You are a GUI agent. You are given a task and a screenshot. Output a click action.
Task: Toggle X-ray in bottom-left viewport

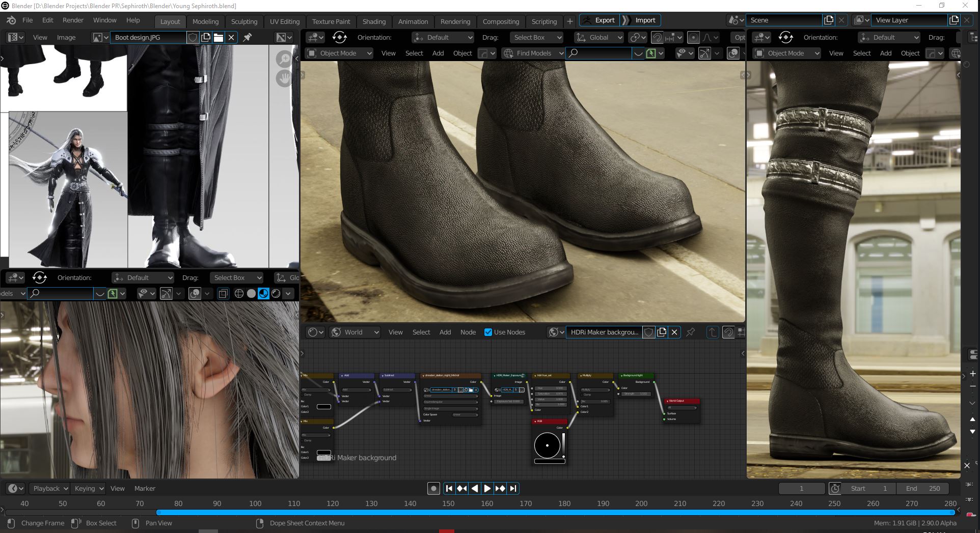(223, 293)
